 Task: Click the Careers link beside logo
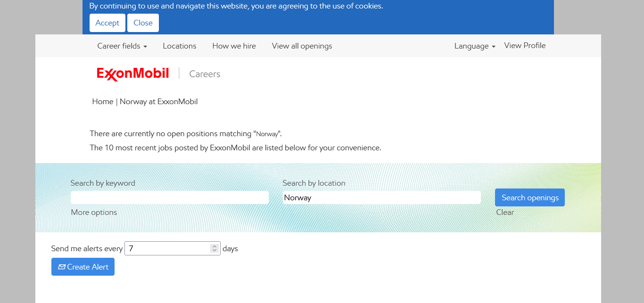click(x=205, y=74)
